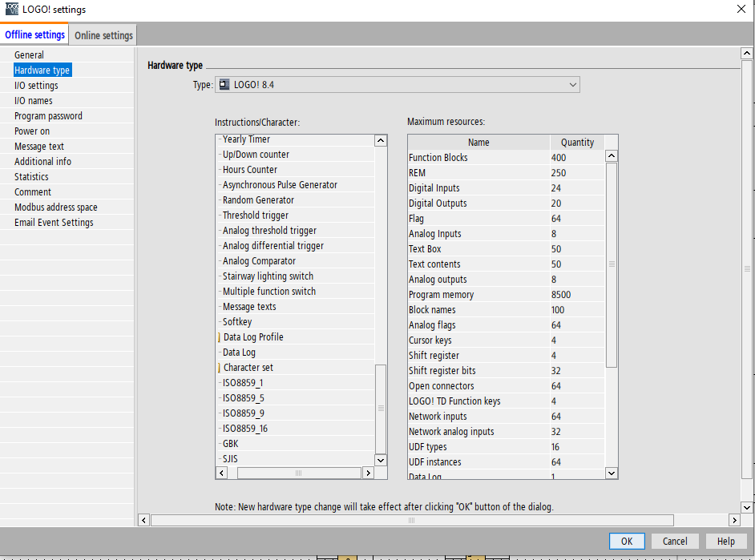The image size is (755, 560).
Task: Open General settings category
Action: click(29, 55)
